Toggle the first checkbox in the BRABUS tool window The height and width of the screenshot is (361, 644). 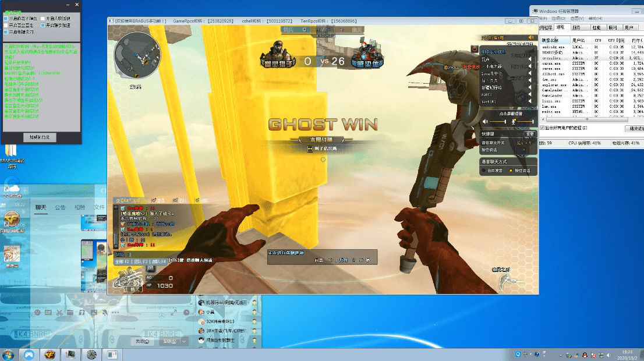pos(6,19)
